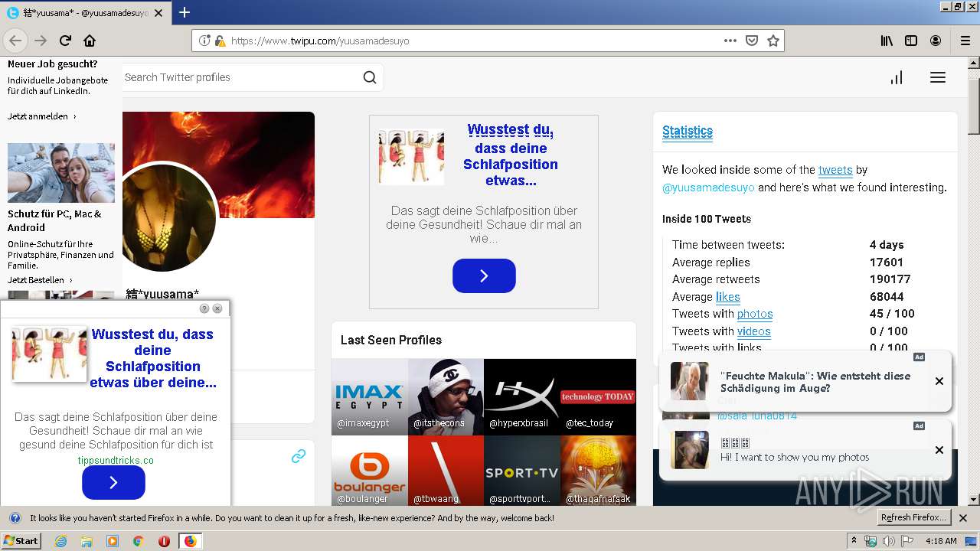
Task: Open the Firefox account icon
Action: [936, 41]
